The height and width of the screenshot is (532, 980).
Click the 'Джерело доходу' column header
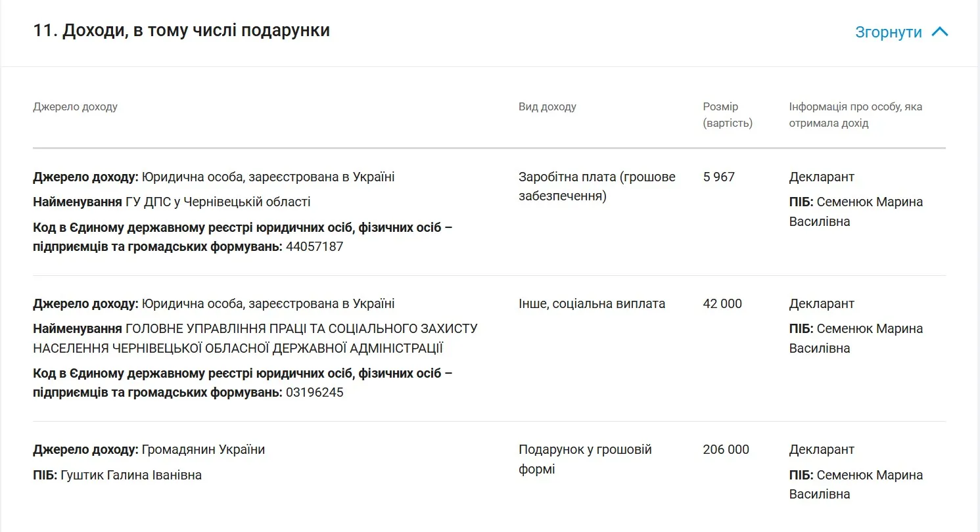(x=75, y=106)
